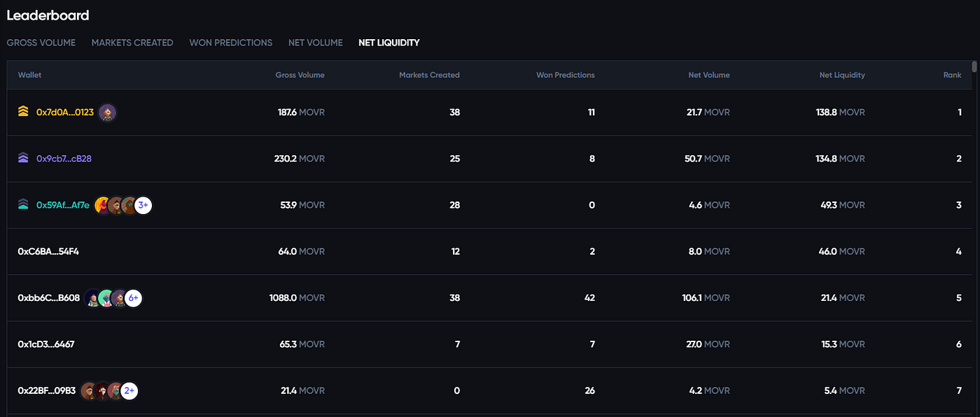Sort by the Net Liquidity column header
The width and height of the screenshot is (980, 417).
(842, 75)
